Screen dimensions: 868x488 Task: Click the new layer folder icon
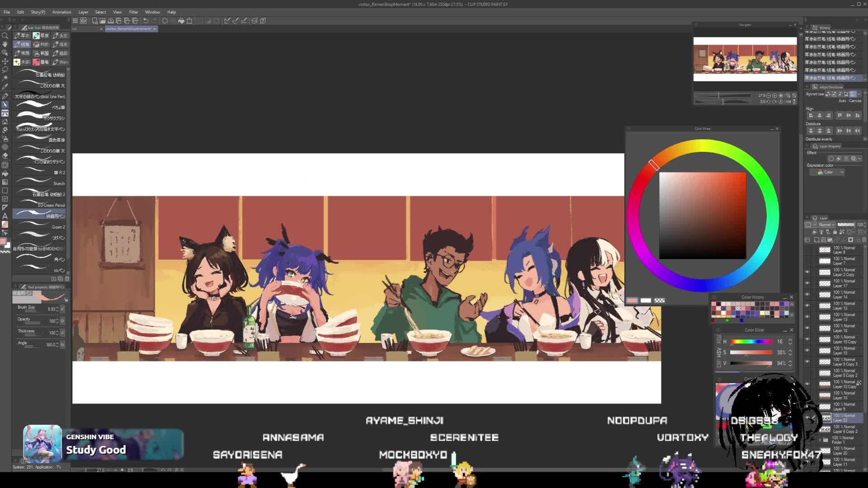click(830, 239)
